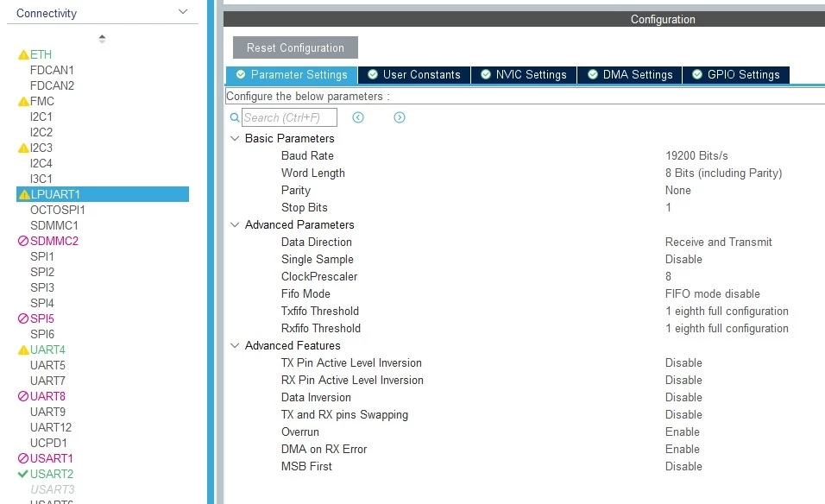Click the ETH warning triangle icon
Screen dimensions: 825x504
coord(23,54)
